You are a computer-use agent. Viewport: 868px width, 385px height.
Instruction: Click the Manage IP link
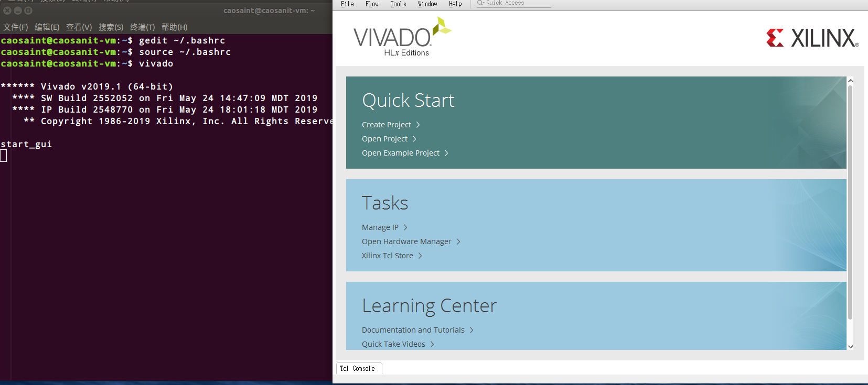[380, 227]
